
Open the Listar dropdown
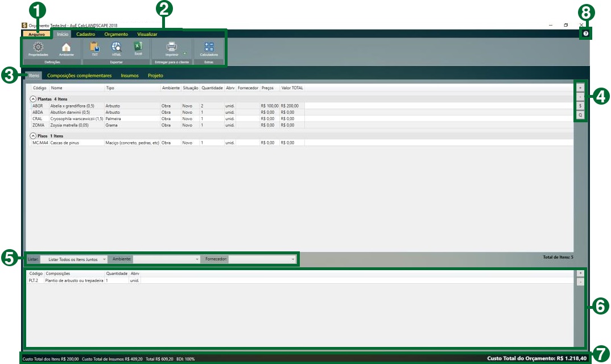click(x=73, y=259)
